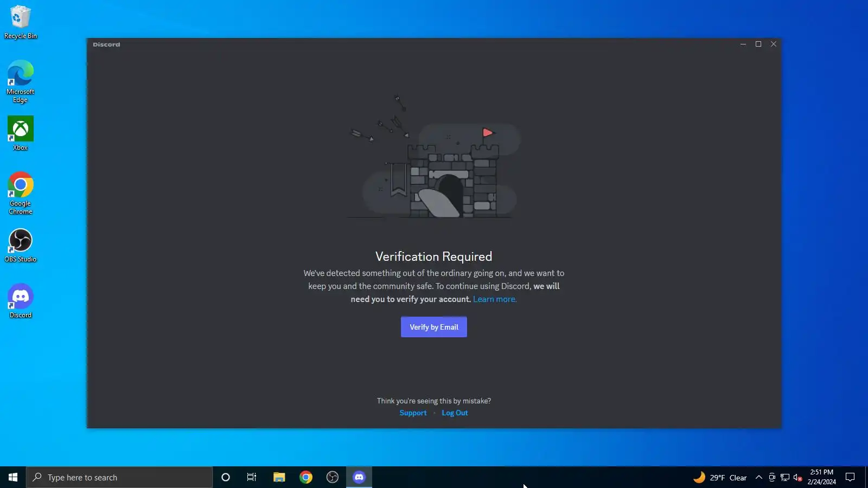868x488 pixels.
Task: Click the "Think you're seeing this by mistake?" text
Action: click(433, 401)
